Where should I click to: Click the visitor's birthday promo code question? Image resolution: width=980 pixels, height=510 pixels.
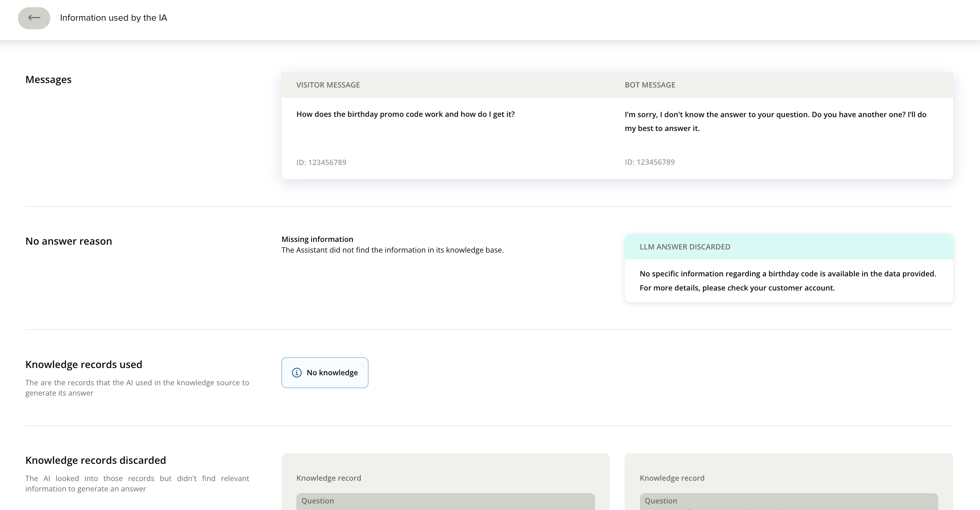(x=405, y=114)
